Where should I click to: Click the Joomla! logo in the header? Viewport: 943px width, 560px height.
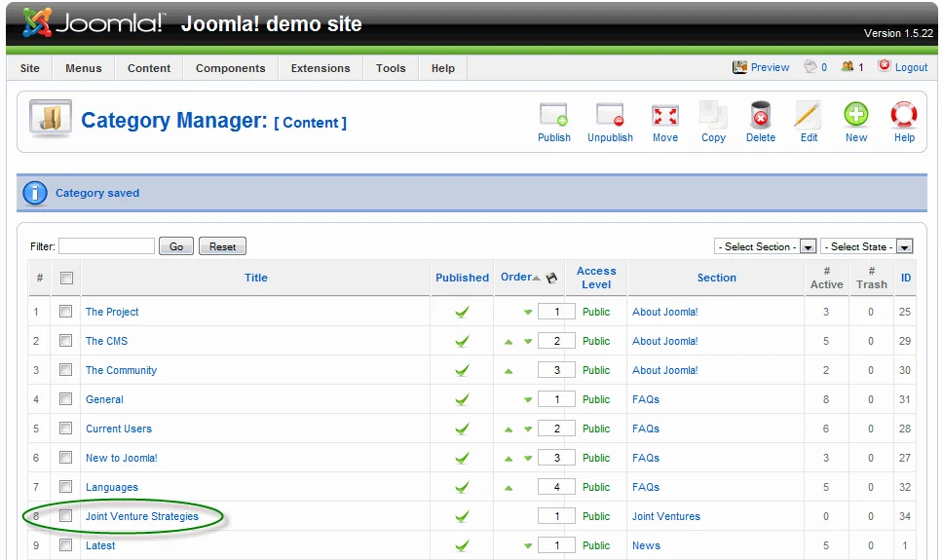click(x=92, y=22)
